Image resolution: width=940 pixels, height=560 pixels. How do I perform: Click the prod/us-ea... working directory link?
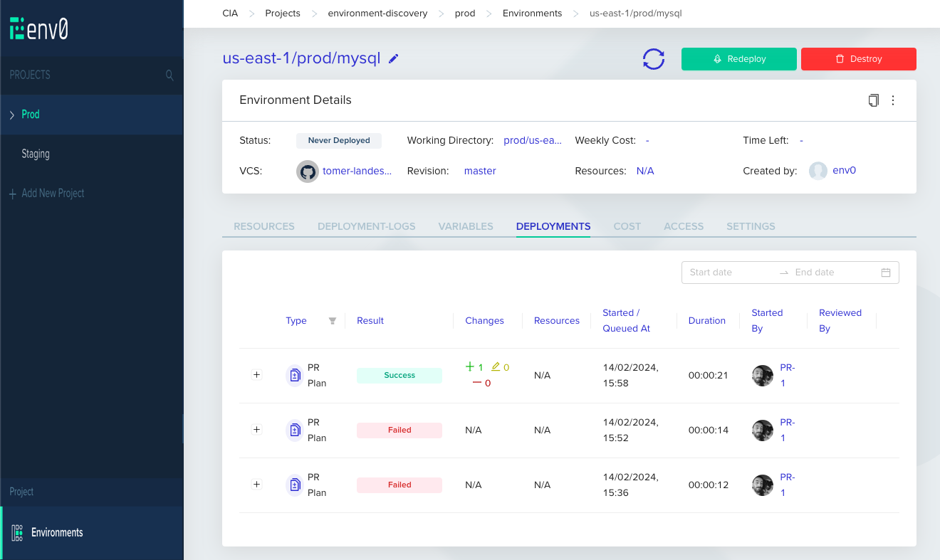[x=533, y=140]
